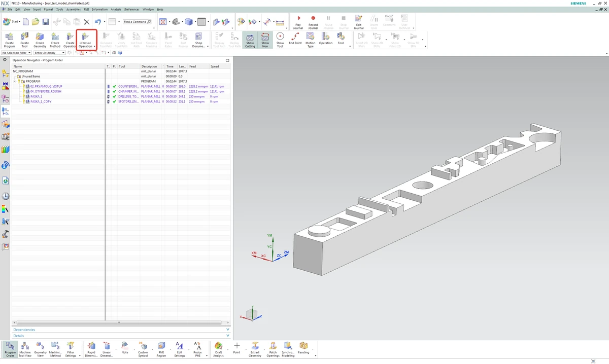Open the Start menu dropdown
This screenshot has width=609, height=364.
pos(12,22)
